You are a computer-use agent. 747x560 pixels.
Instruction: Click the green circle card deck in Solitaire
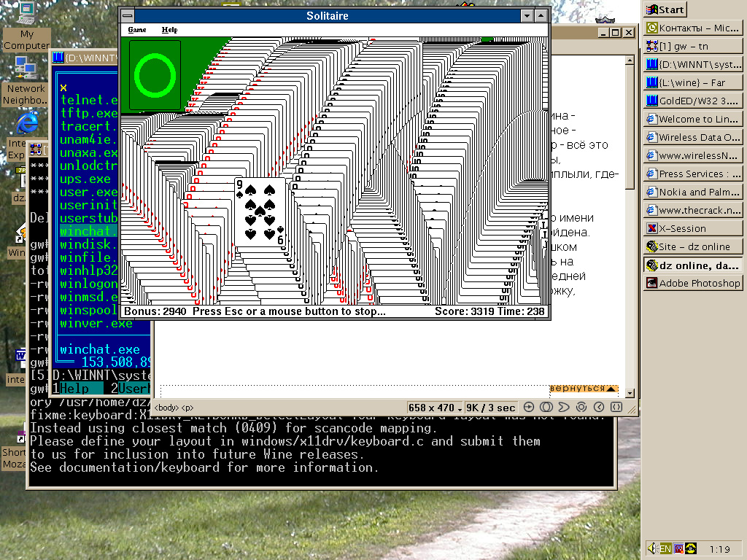155,75
